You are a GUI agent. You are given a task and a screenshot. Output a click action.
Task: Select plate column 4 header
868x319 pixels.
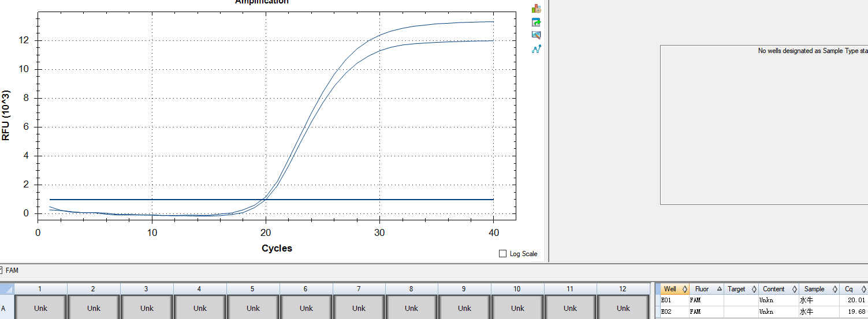pos(200,289)
